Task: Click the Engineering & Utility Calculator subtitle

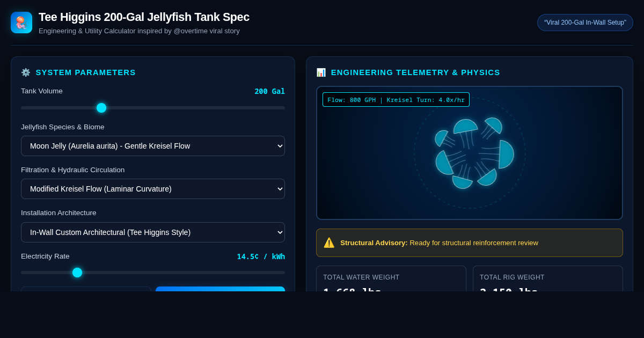Action: point(139,31)
